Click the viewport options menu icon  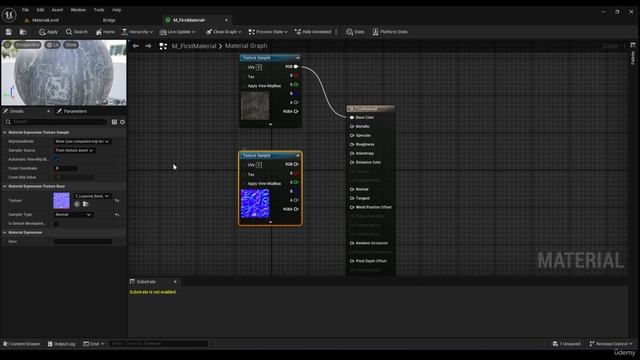pos(7,45)
